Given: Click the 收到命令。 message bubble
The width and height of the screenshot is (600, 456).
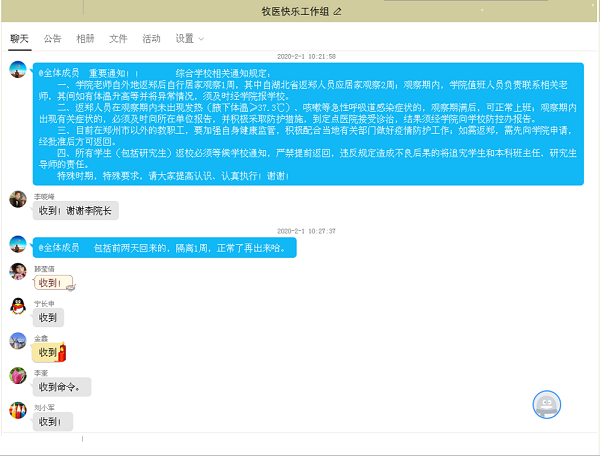Looking at the screenshot, I should click(x=63, y=386).
